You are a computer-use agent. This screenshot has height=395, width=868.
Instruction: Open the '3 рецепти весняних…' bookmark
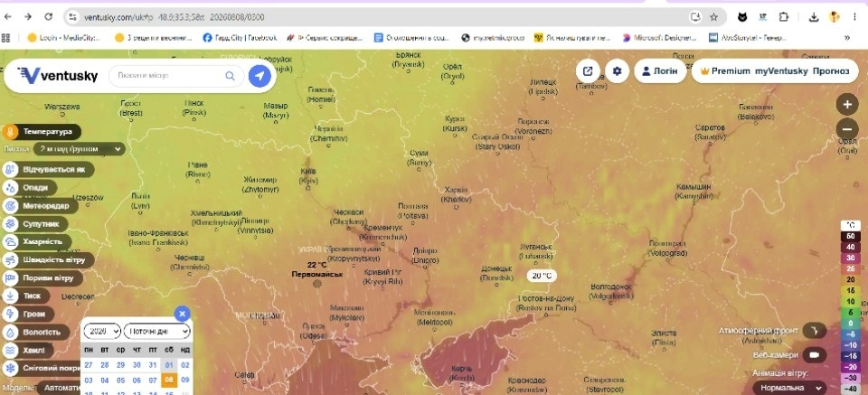click(x=154, y=38)
